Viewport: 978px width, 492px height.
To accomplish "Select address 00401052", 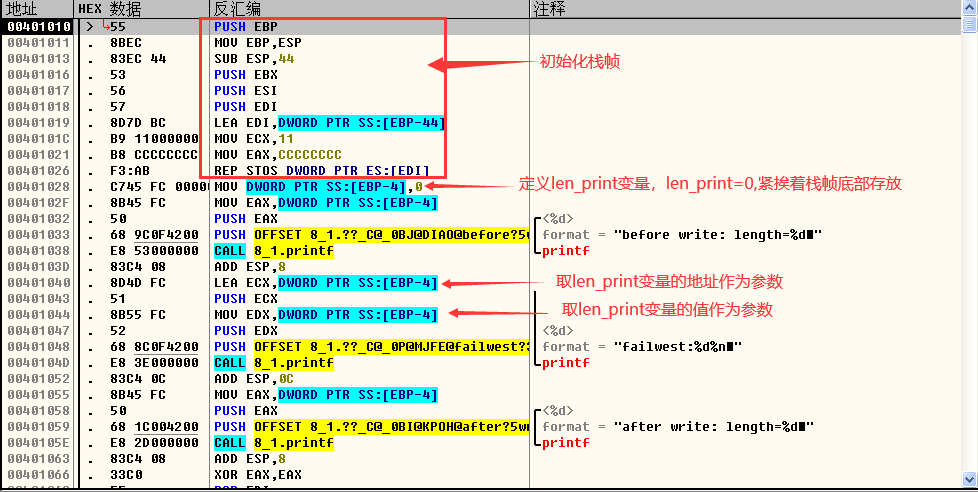I will click(39, 379).
